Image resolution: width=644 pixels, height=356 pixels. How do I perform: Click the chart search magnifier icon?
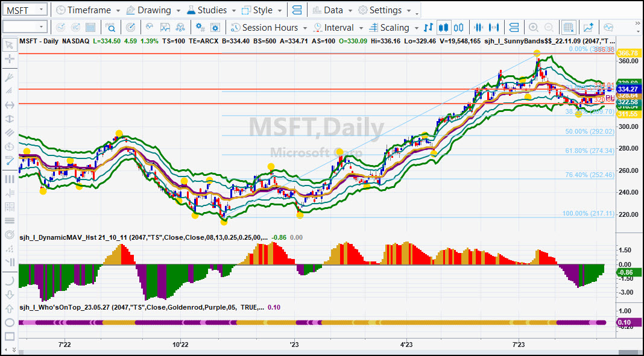tap(110, 28)
